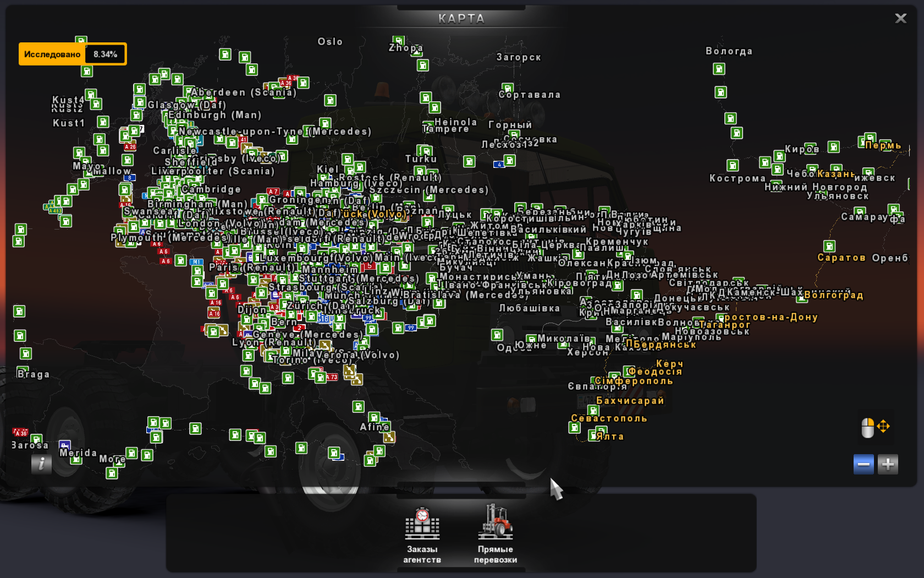Screen dimensions: 924x578
Task: Click the fuel station icon left of Кострома label
Action: tap(733, 165)
